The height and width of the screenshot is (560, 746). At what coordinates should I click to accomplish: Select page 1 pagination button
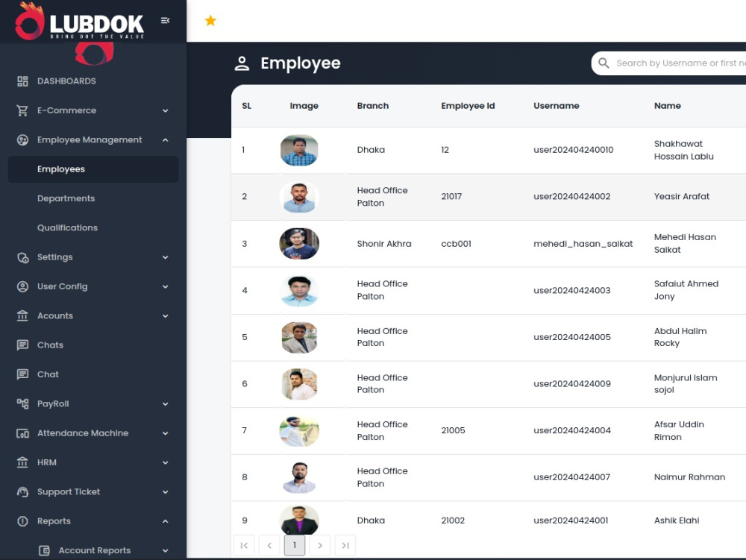point(295,545)
